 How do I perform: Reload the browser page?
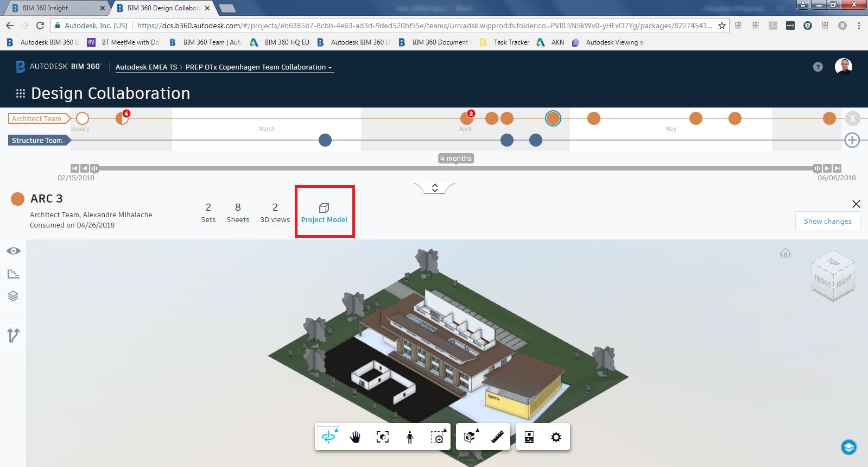40,26
